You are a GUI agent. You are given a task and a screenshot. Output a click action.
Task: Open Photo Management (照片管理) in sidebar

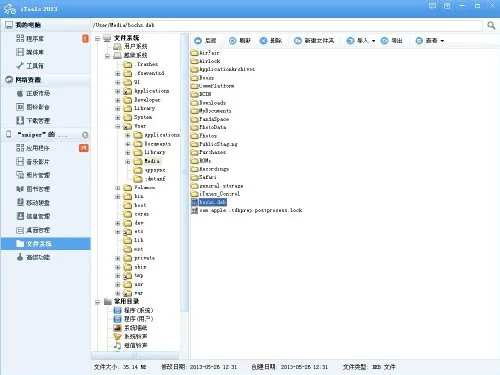[x=33, y=175]
